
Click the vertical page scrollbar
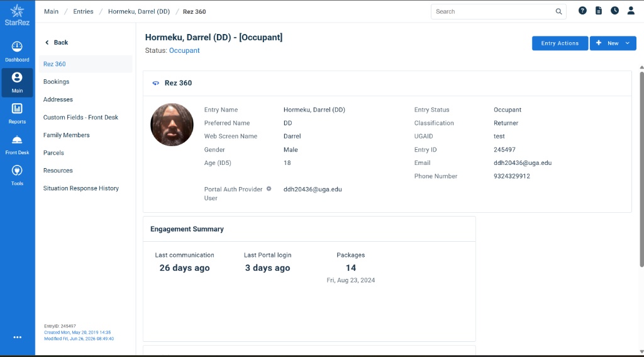[641, 169]
